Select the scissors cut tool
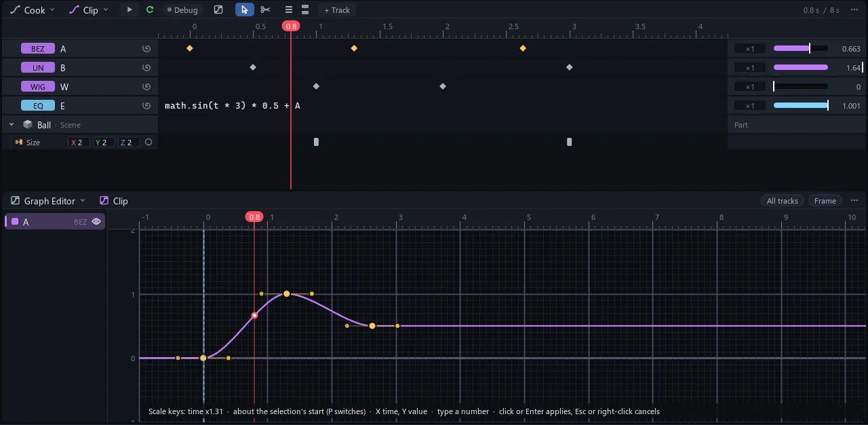 tap(265, 10)
